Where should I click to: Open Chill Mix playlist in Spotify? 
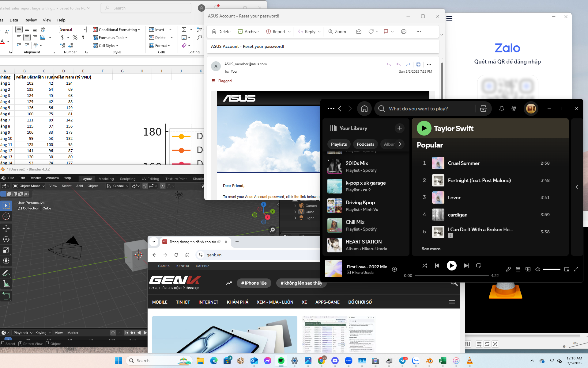pyautogui.click(x=366, y=225)
